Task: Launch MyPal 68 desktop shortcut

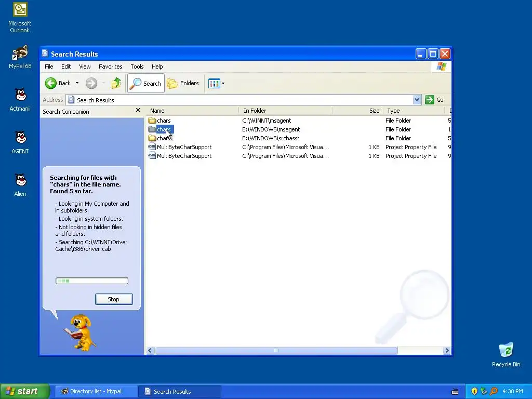Action: 20,57
